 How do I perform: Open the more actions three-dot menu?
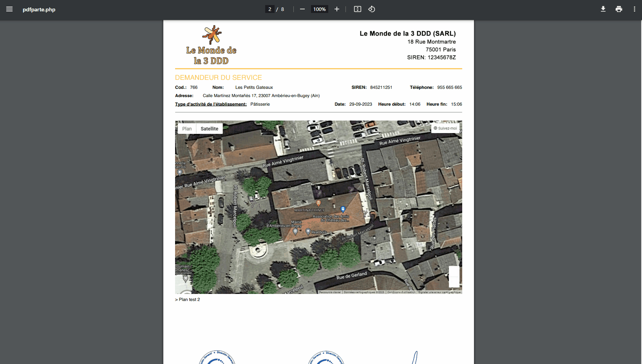click(635, 9)
